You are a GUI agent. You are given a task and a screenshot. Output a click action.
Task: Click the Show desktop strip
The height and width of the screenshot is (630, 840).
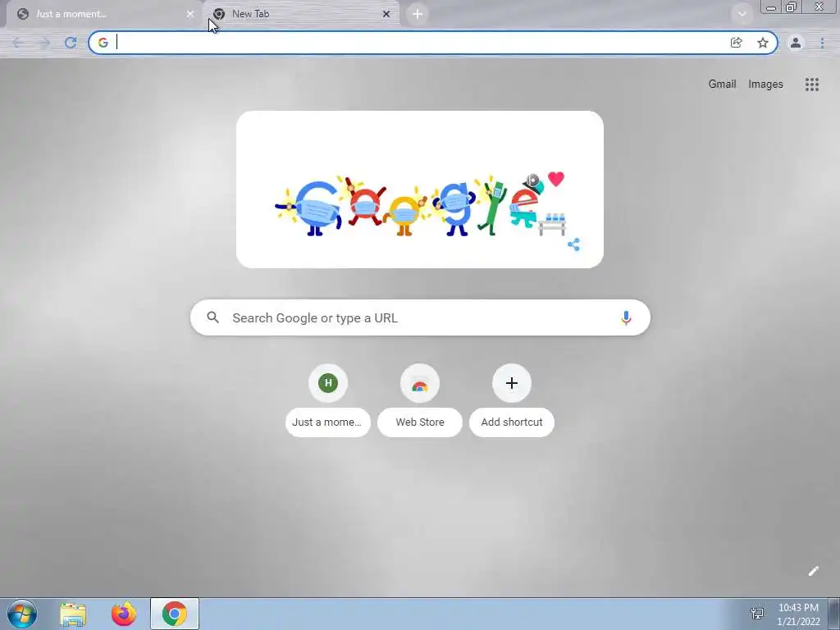click(834, 614)
